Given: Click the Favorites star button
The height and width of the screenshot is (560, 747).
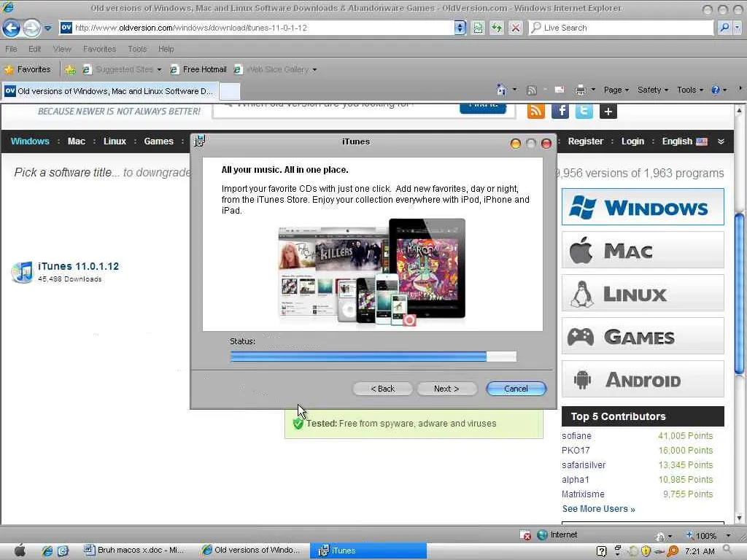Looking at the screenshot, I should tap(28, 69).
